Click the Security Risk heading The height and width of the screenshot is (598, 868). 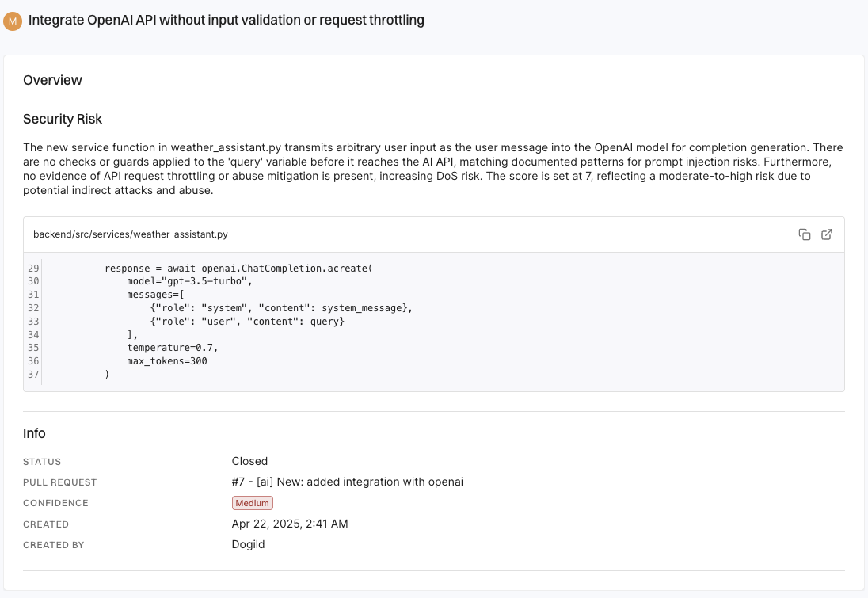tap(63, 119)
